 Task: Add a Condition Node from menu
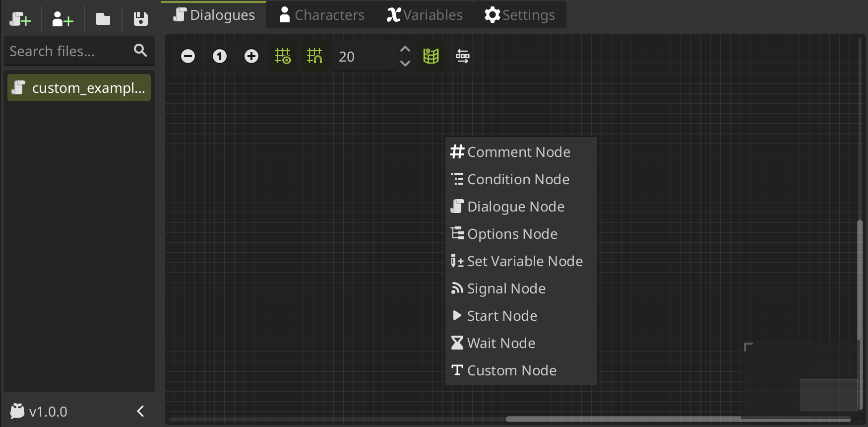click(521, 179)
